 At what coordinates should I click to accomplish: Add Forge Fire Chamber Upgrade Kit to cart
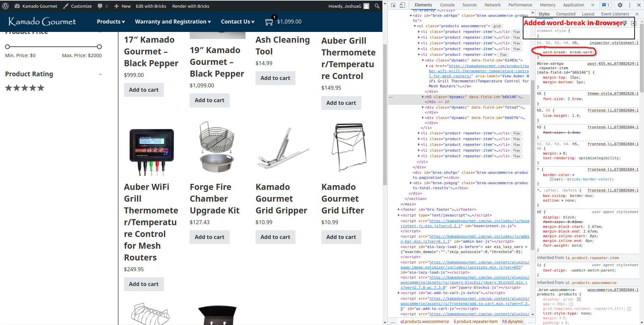click(210, 237)
